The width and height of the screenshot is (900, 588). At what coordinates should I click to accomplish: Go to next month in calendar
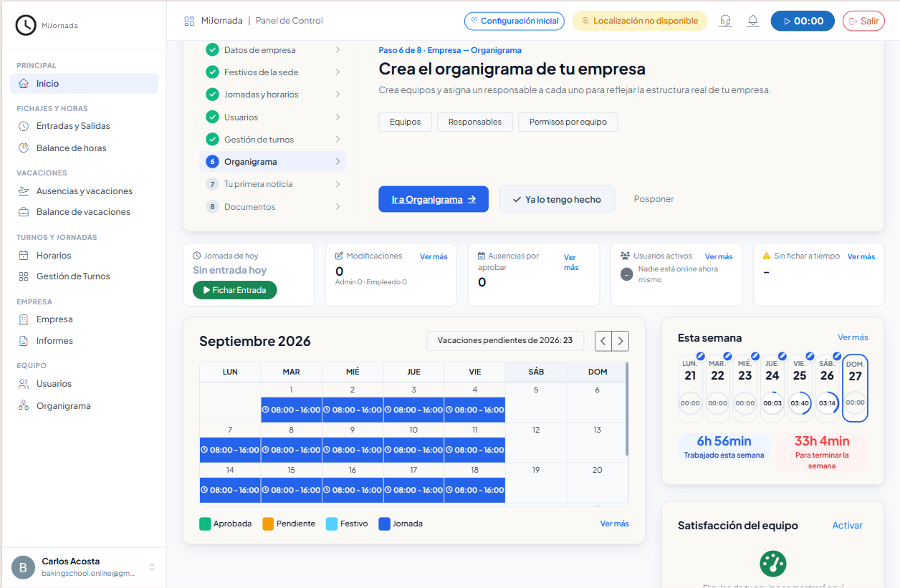click(x=621, y=341)
